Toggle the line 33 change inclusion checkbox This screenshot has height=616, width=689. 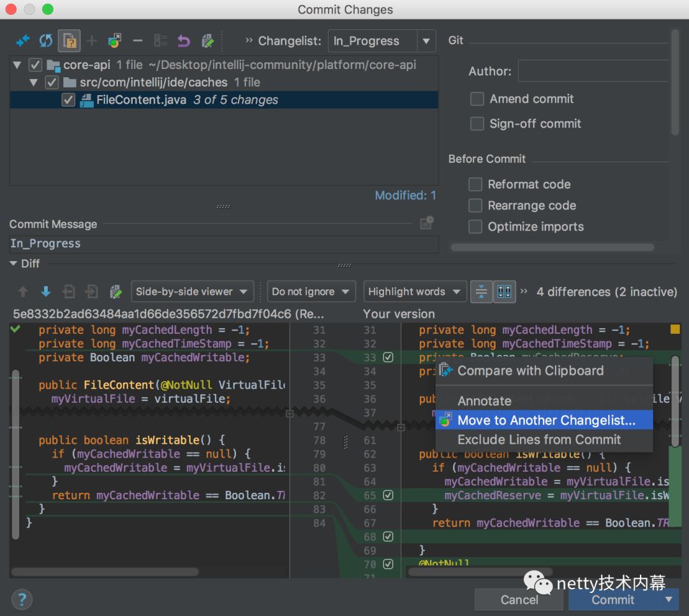pos(388,357)
